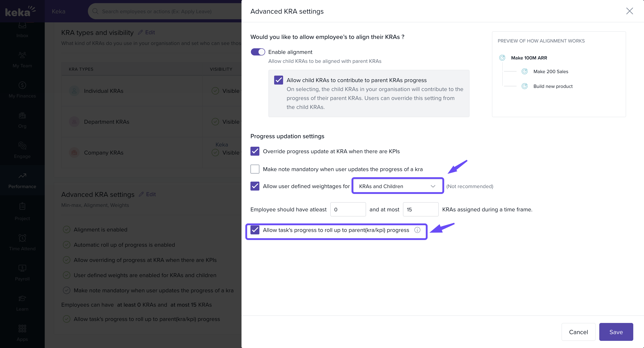Image resolution: width=644 pixels, height=348 pixels.
Task: Uncheck override progress update at KRA
Action: pos(255,151)
